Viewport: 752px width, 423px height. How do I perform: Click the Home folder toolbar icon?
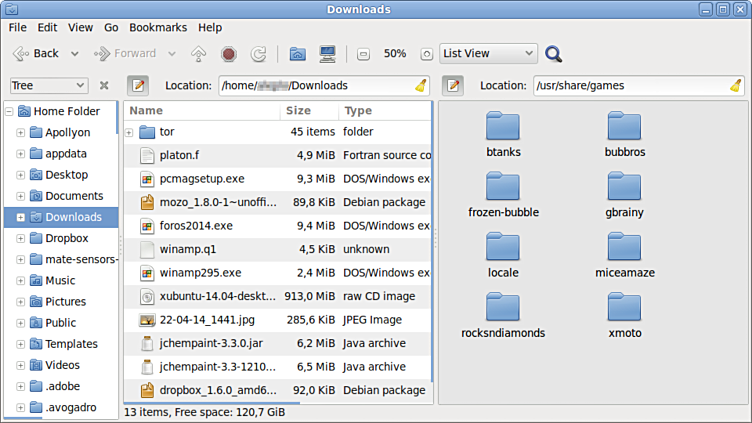tap(297, 54)
